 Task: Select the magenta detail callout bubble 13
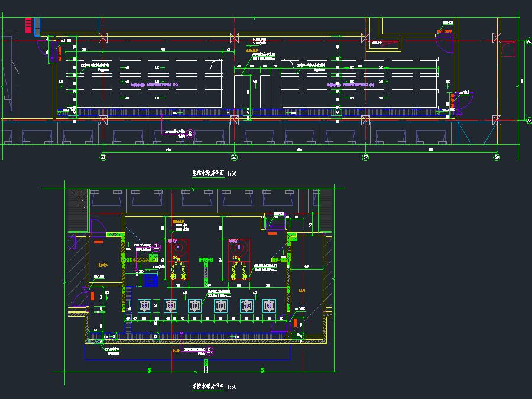click(x=209, y=351)
